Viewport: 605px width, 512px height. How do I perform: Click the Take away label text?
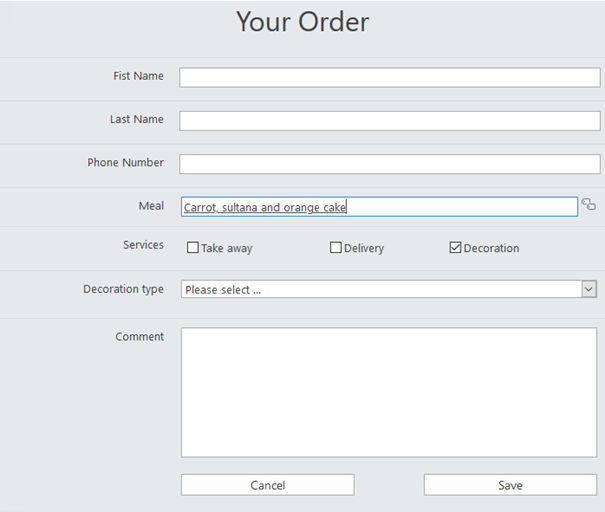pyautogui.click(x=226, y=248)
